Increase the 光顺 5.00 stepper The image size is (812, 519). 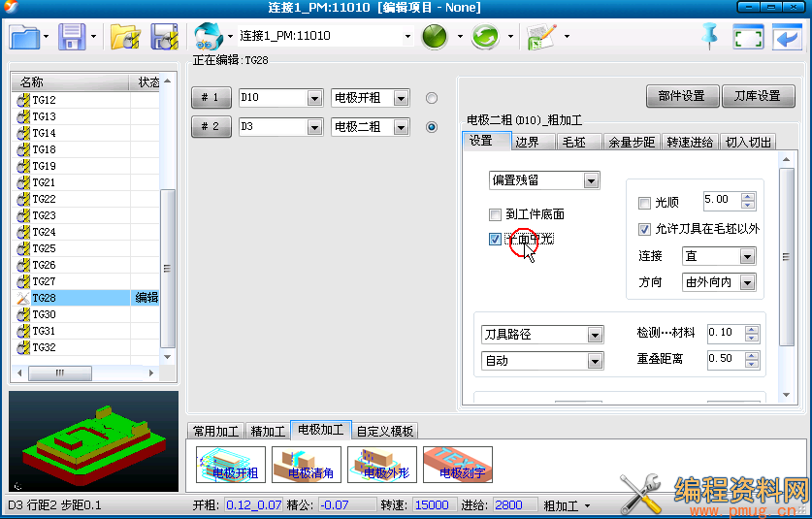click(x=748, y=196)
